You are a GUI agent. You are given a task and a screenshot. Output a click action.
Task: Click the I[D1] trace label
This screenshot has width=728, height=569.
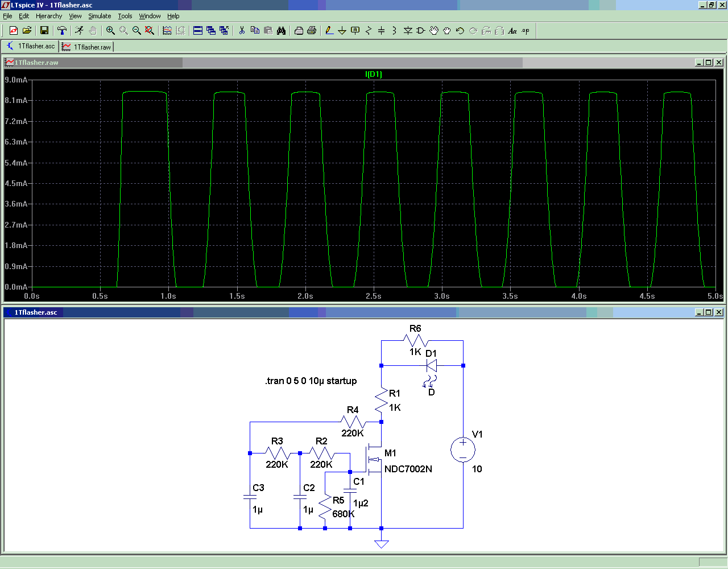(374, 74)
